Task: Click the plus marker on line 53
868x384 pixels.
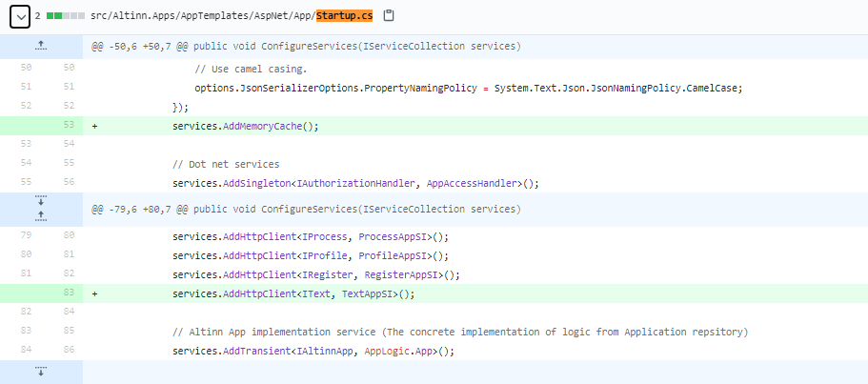Action: (x=94, y=126)
